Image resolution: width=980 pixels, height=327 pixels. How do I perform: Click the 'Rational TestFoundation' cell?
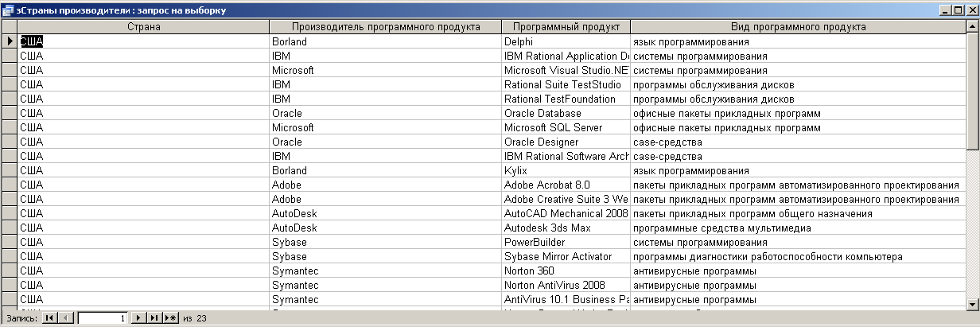566,99
